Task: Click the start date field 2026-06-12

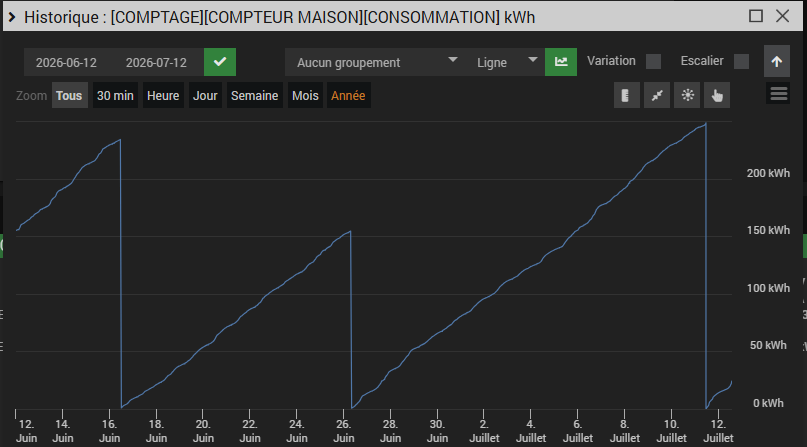Action: tap(66, 63)
